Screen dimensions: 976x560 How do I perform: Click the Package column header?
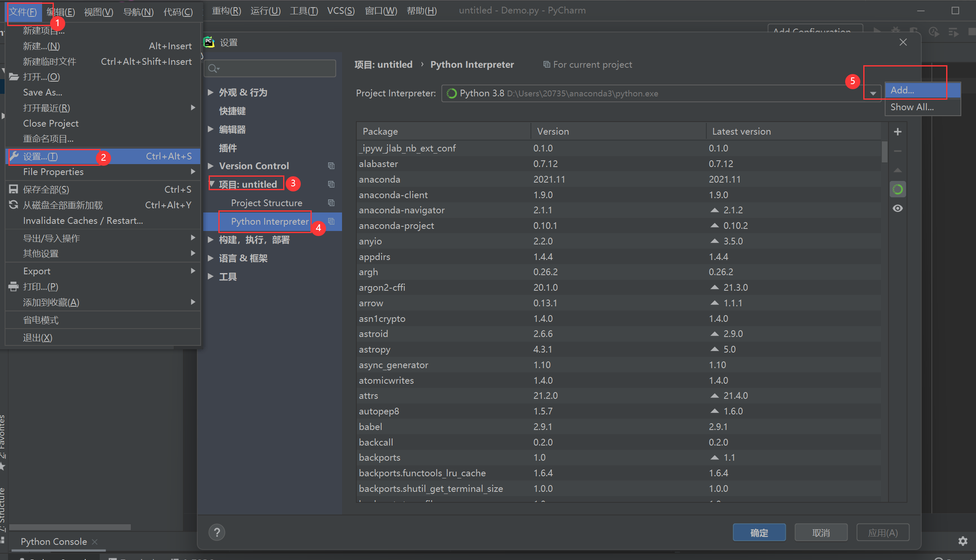click(x=443, y=131)
